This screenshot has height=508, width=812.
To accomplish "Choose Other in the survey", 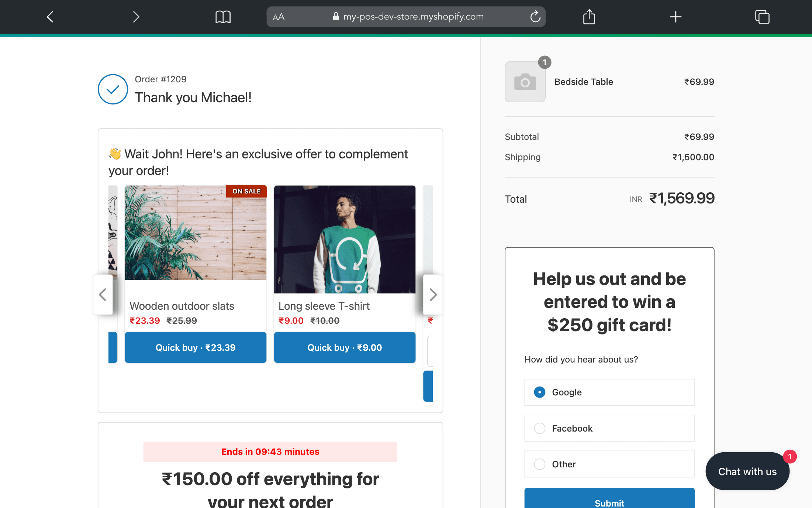I will (x=539, y=464).
